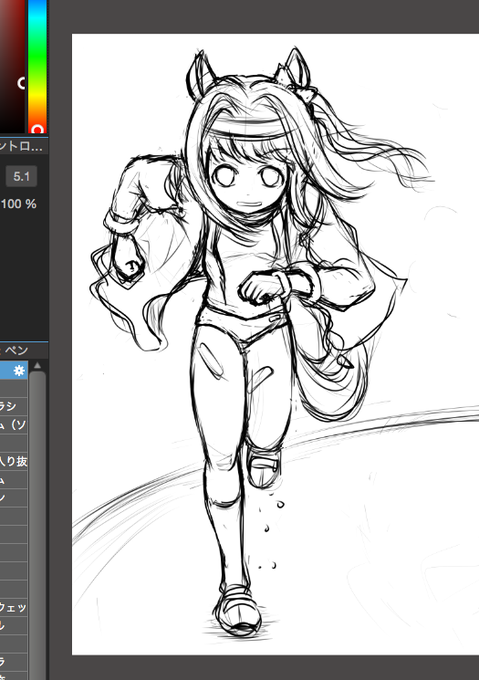The image size is (479, 680).
Task: Pick a shade in the dark red color square
Action: (x=12, y=65)
